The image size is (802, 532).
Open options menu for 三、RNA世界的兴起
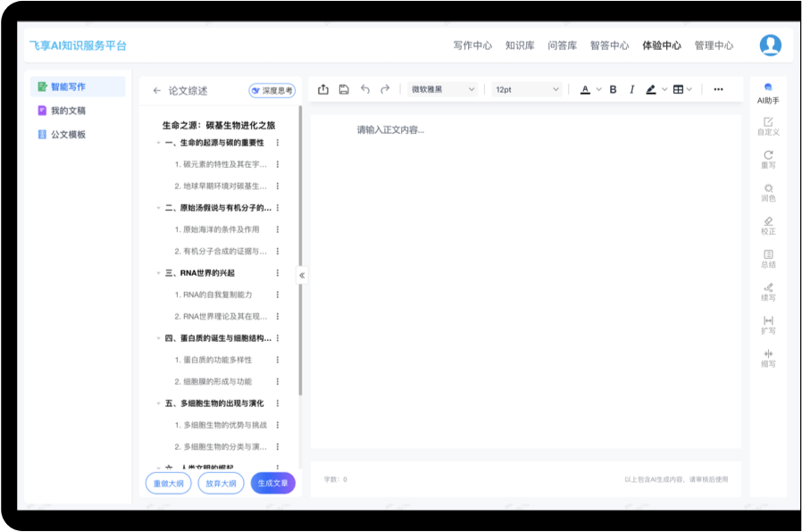[278, 273]
